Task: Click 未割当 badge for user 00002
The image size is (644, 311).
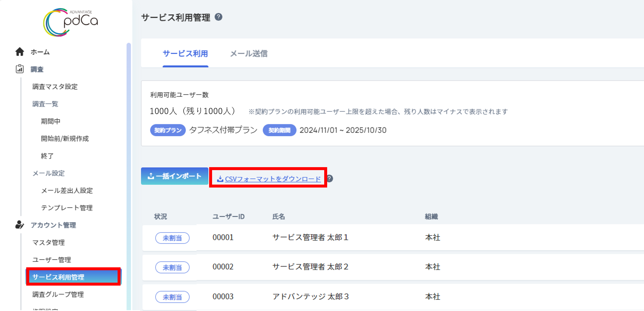Action: coord(172,267)
